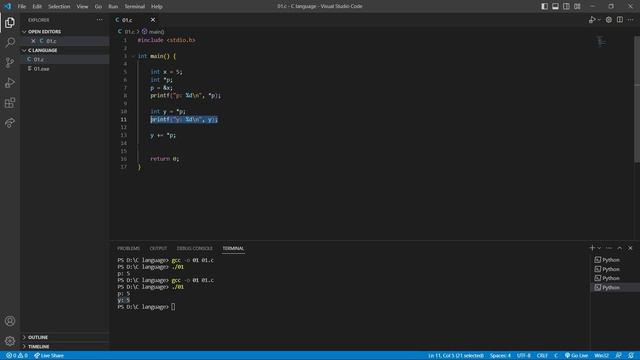Viewport: 640px width, 360px height.
Task: Close the 01.c editor tab
Action: pos(153,20)
